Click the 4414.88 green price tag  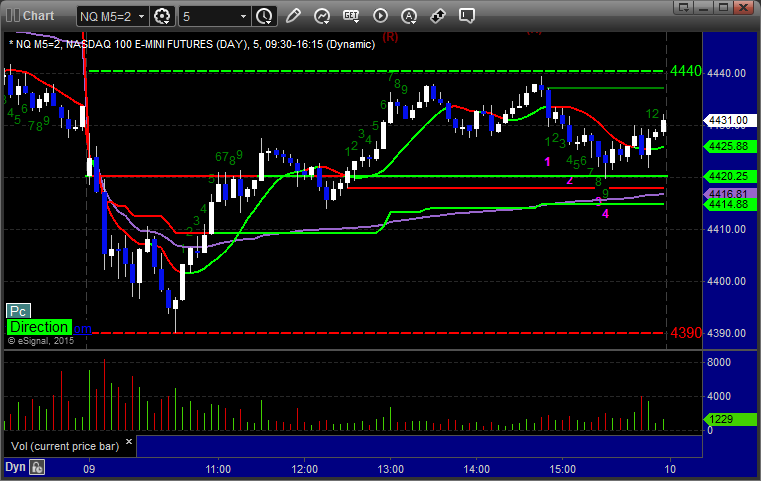click(x=729, y=204)
